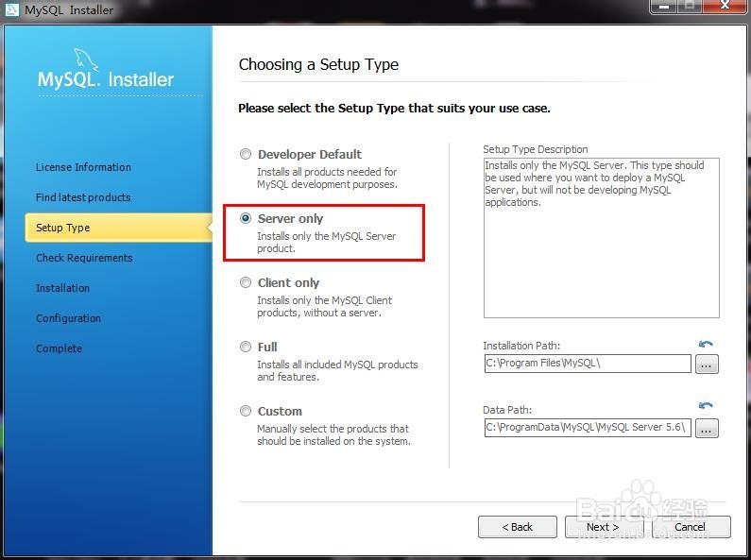
Task: Jump to the Configuration step
Action: point(69,318)
